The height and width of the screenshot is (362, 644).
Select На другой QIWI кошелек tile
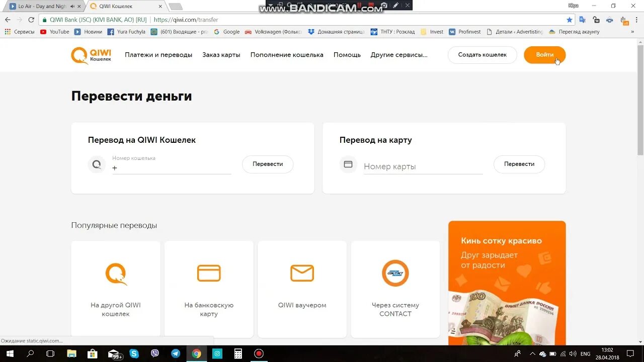point(116,289)
